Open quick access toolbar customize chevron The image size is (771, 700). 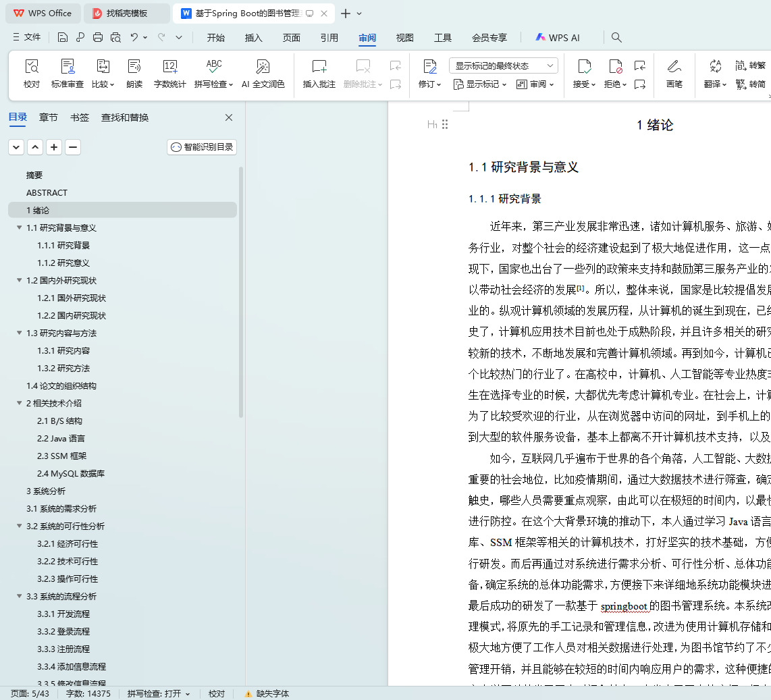[x=179, y=37]
